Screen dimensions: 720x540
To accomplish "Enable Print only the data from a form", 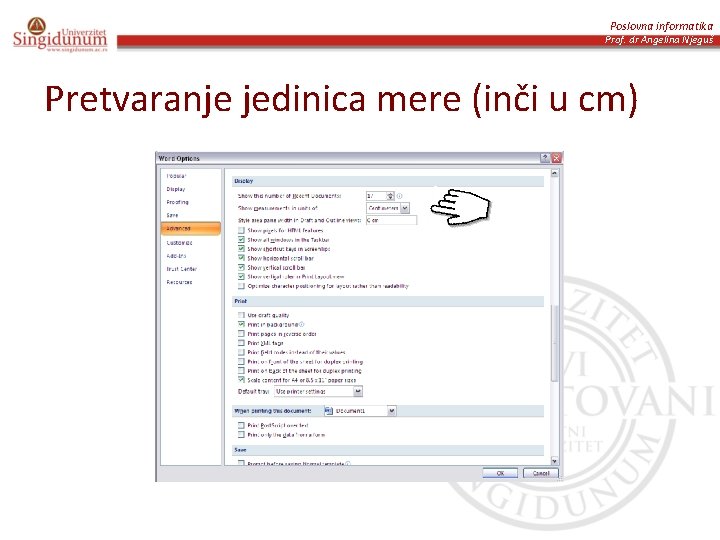I will click(241, 434).
